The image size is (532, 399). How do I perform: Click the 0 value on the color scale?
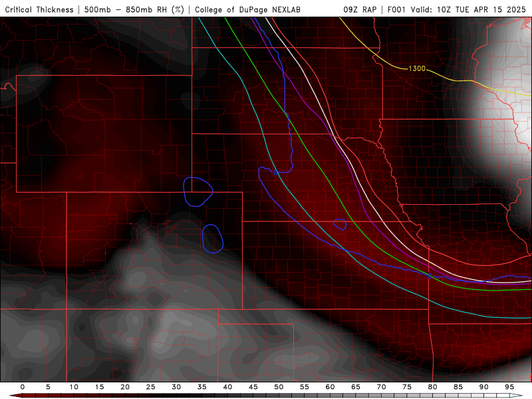23,387
